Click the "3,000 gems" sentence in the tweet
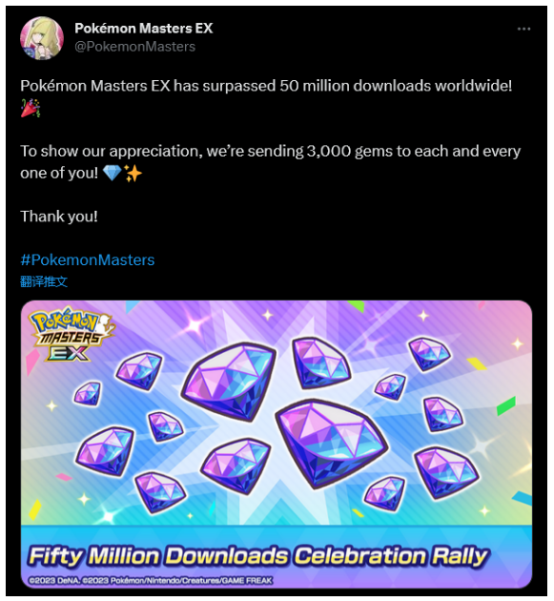The height and width of the screenshot is (601, 554). click(270, 162)
